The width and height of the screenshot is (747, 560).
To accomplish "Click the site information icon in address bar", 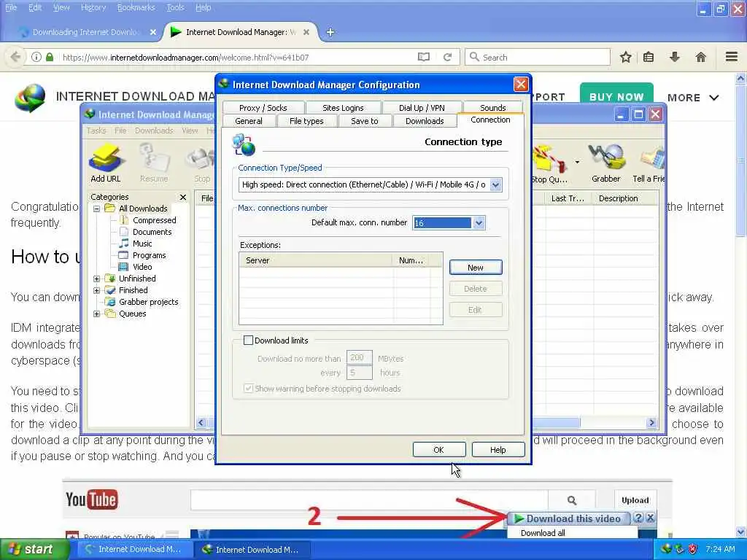I will [36, 57].
